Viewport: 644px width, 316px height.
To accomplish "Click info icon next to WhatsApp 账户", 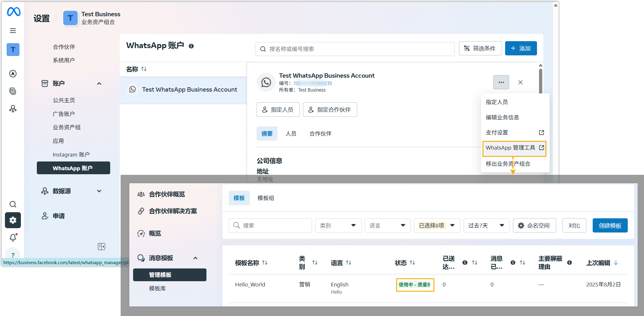I will [x=191, y=46].
